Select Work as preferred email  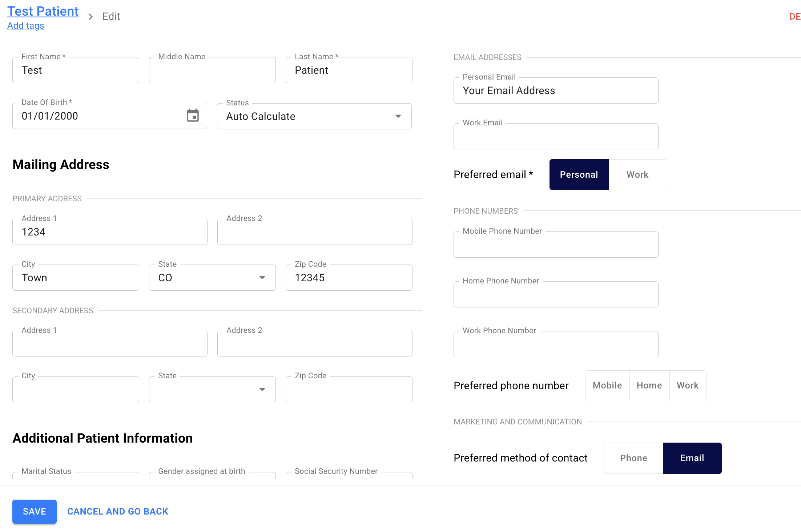click(637, 175)
